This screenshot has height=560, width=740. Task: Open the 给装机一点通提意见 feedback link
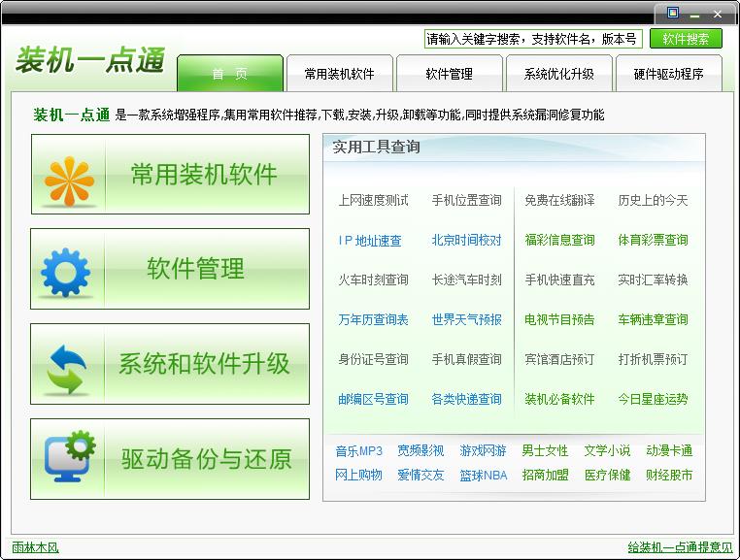click(x=680, y=547)
